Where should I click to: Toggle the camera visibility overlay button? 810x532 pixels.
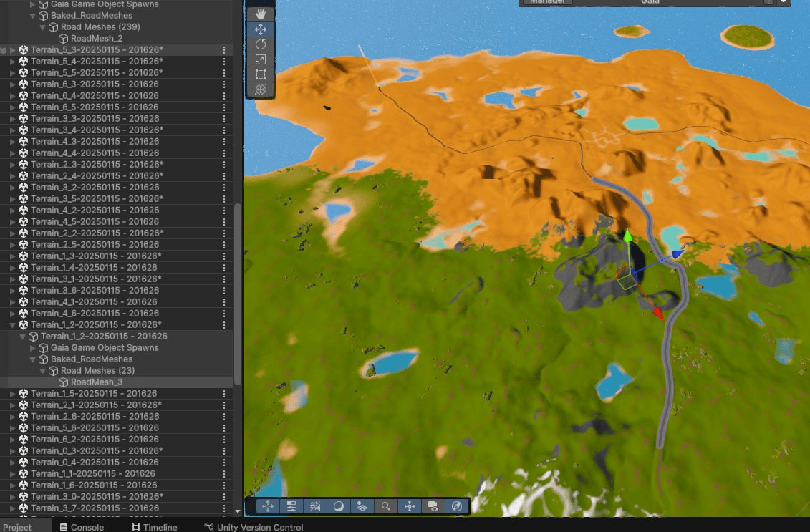[x=433, y=506]
